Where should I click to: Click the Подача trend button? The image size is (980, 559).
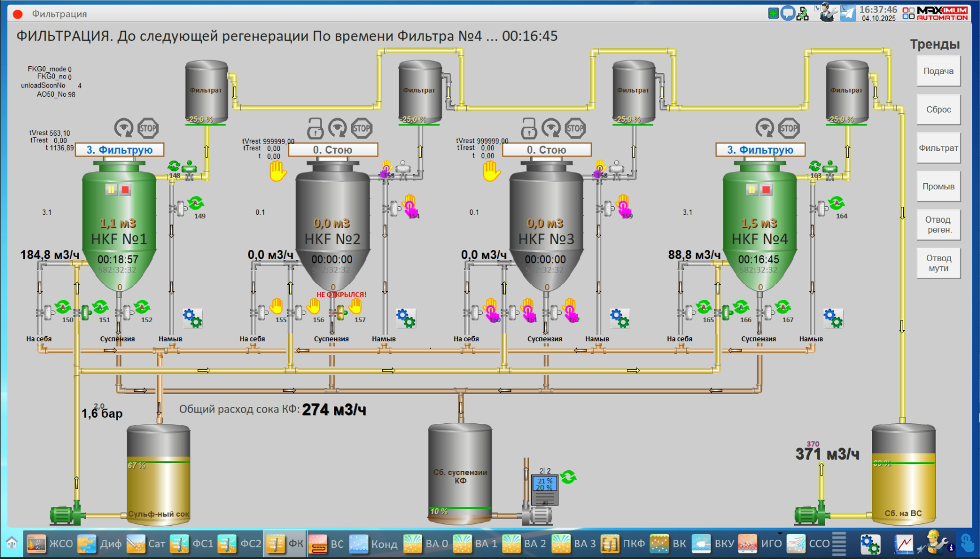pos(938,71)
